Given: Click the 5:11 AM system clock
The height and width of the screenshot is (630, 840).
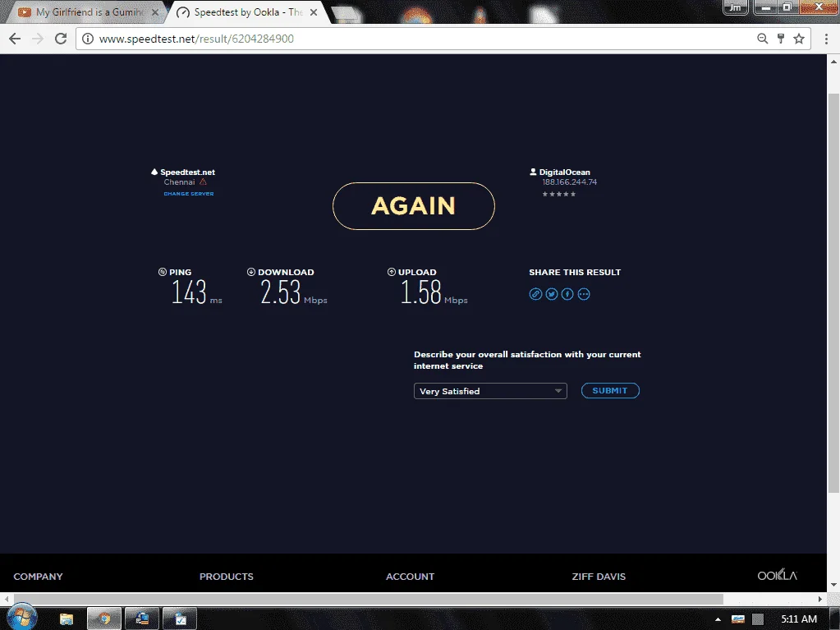Looking at the screenshot, I should [799, 619].
